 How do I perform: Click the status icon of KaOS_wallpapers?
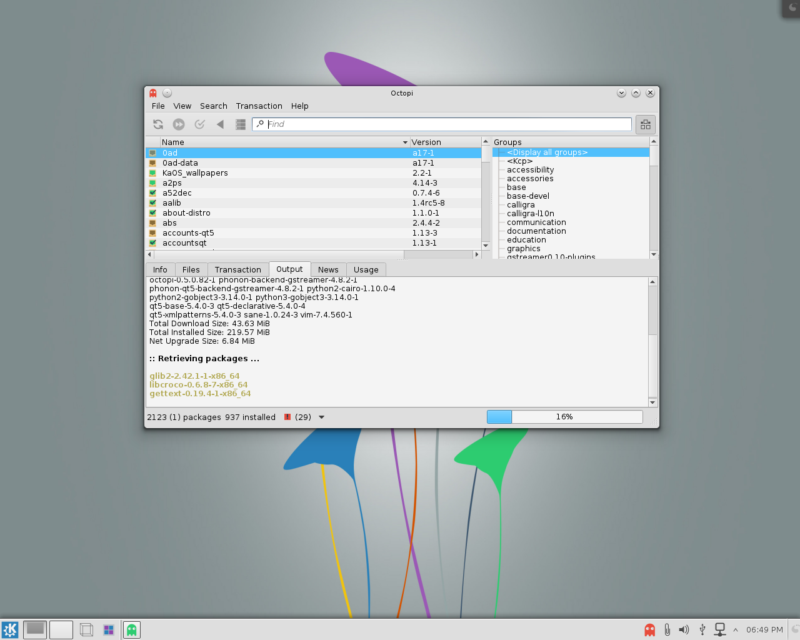coord(152,173)
